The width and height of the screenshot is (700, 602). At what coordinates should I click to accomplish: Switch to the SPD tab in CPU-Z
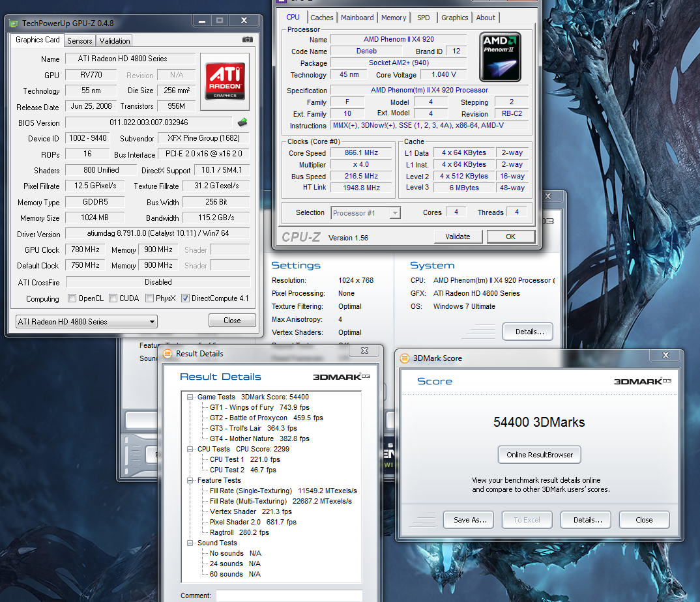pos(423,18)
